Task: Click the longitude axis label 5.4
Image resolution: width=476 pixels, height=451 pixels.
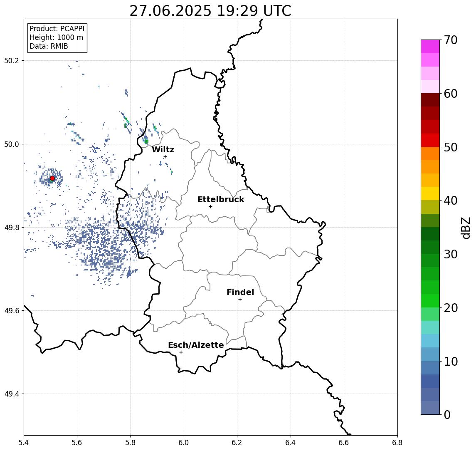Action: click(x=24, y=443)
